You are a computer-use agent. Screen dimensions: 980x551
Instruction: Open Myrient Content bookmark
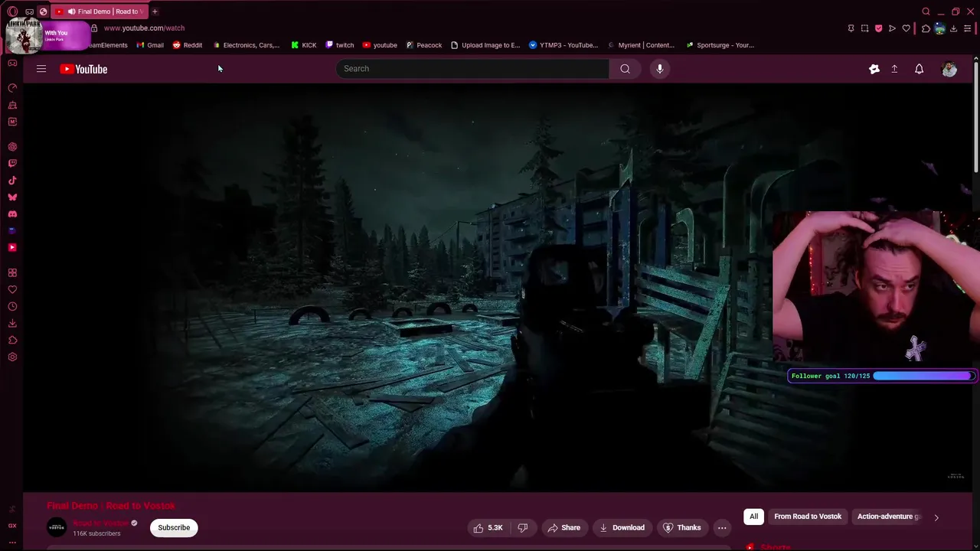tap(642, 45)
